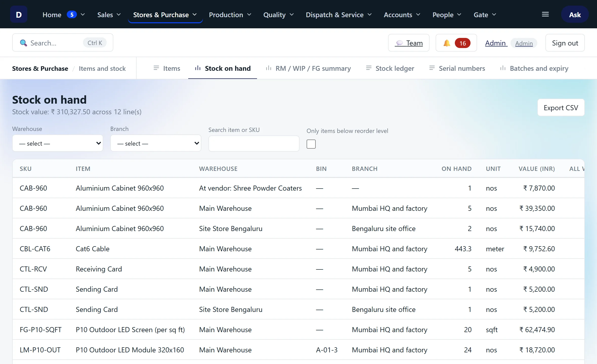Click the Search item or SKU field

pyautogui.click(x=254, y=144)
